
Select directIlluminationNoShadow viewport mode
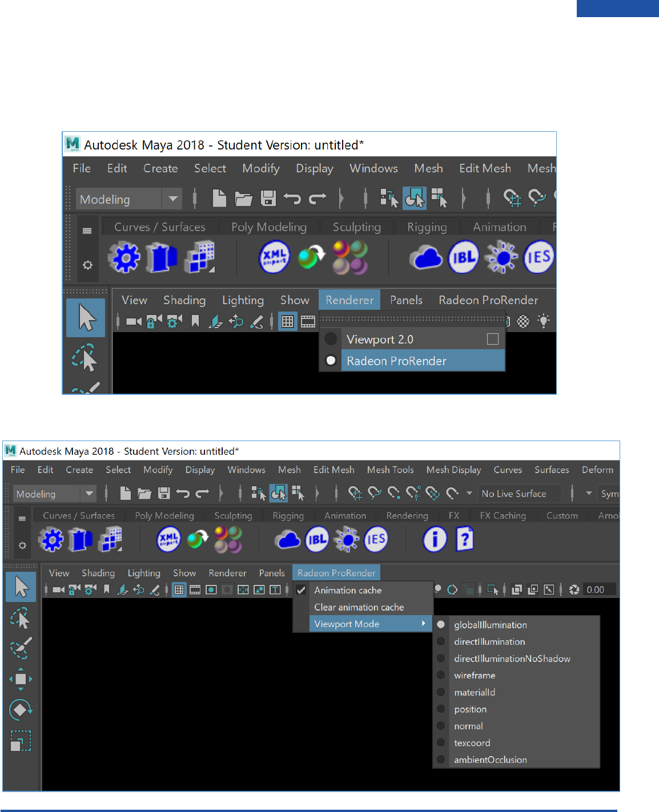[x=516, y=659]
